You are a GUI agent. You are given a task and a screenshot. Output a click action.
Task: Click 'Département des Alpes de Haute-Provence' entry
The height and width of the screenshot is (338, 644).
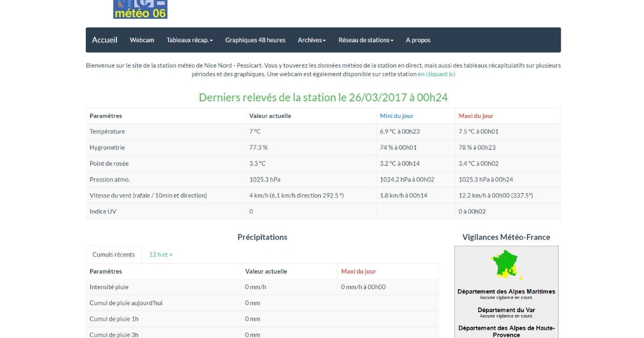[506, 332]
